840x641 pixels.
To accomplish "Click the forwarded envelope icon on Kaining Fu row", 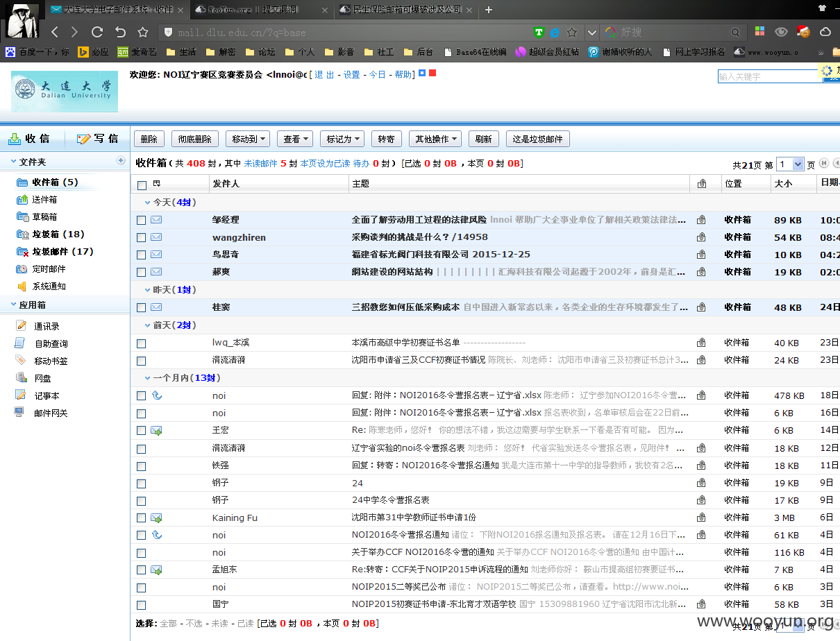I will coord(156,518).
